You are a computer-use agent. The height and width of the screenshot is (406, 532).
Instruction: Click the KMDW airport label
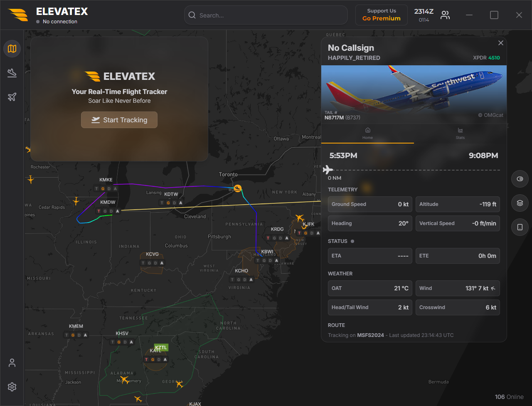pos(108,203)
